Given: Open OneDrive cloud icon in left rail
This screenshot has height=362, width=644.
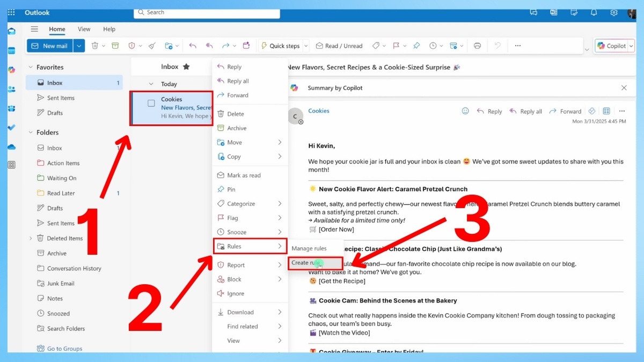Looking at the screenshot, I should tap(11, 146).
